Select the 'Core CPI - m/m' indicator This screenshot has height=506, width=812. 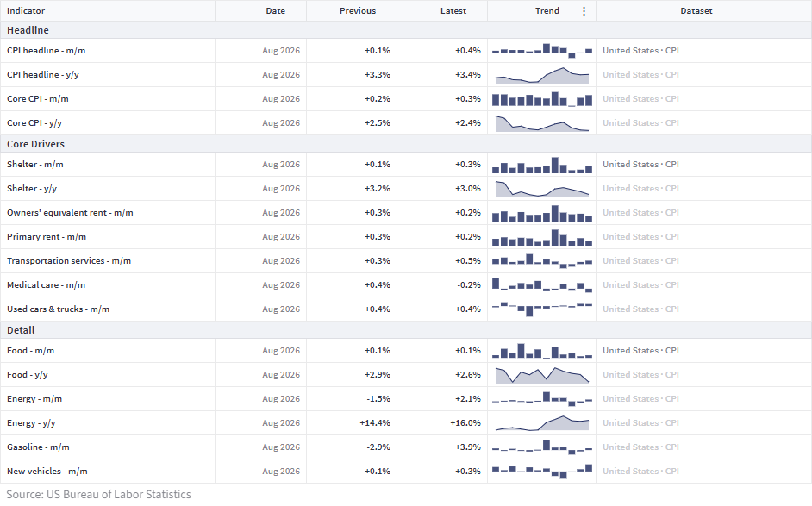[x=38, y=98]
